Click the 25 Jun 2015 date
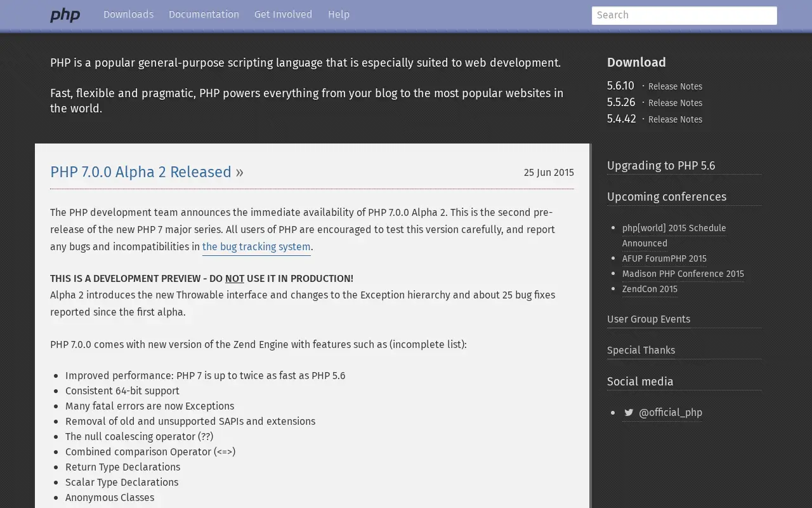Image resolution: width=812 pixels, height=508 pixels. pyautogui.click(x=549, y=173)
